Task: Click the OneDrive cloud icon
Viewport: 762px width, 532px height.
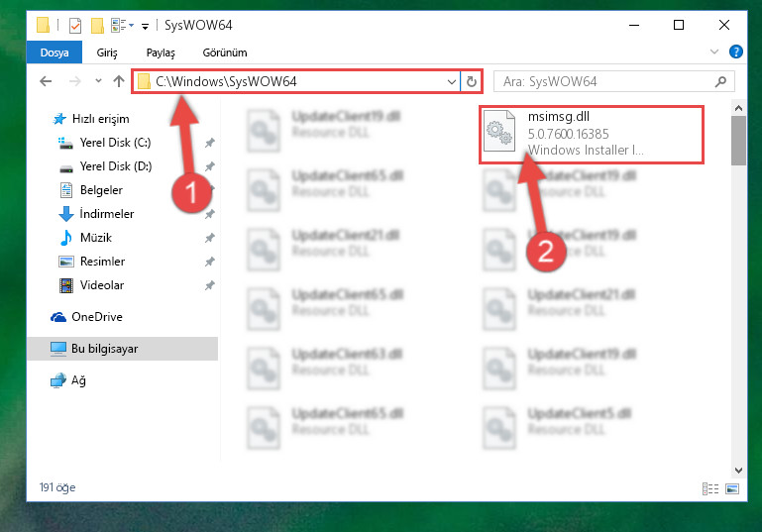Action: coord(58,317)
